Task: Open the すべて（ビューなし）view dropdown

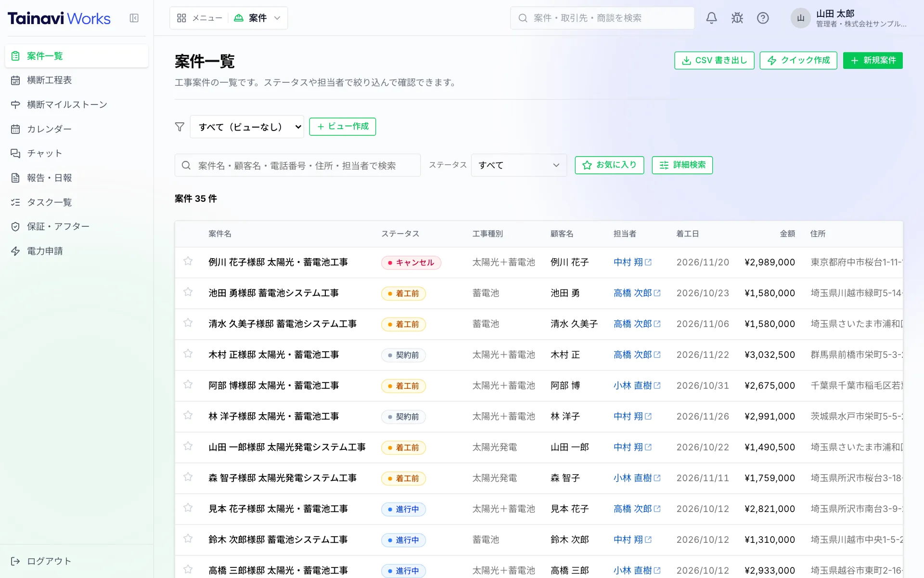Action: (247, 127)
